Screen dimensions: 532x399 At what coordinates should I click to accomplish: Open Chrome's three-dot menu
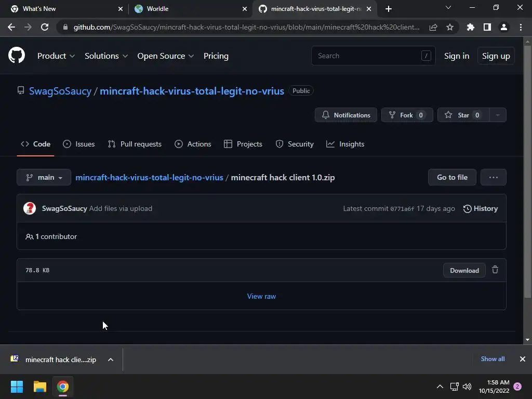click(521, 27)
